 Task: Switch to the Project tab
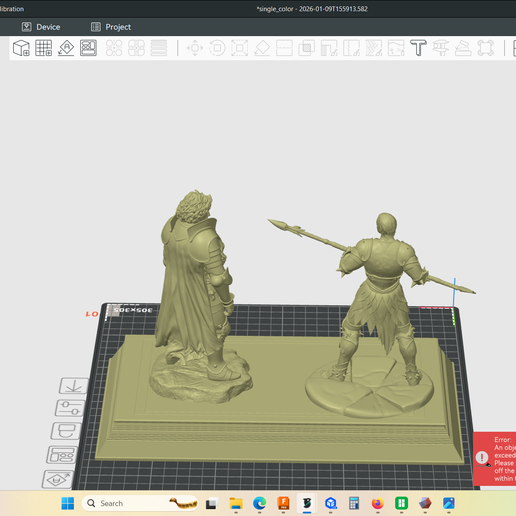click(111, 27)
